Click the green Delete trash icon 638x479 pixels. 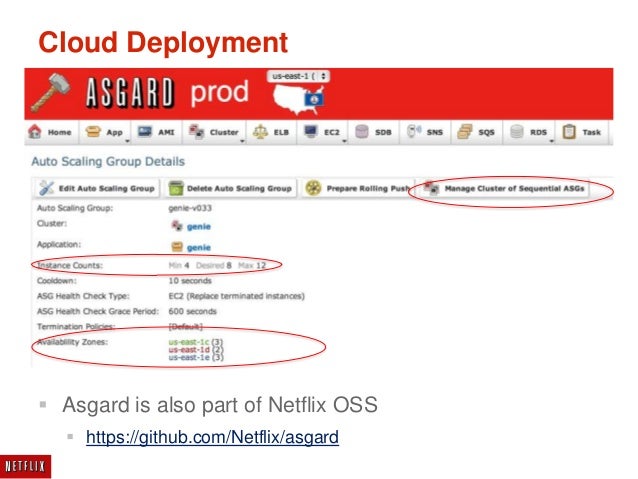click(x=176, y=188)
